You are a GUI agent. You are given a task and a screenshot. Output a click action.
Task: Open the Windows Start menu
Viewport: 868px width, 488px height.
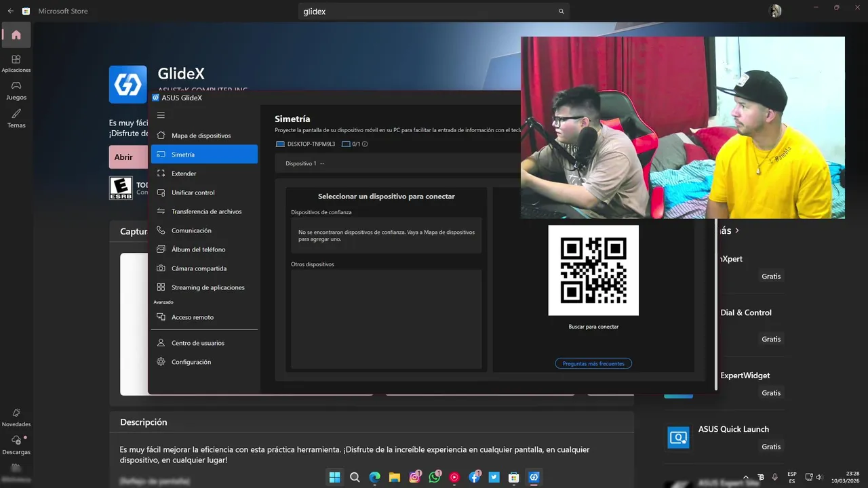pos(335,477)
